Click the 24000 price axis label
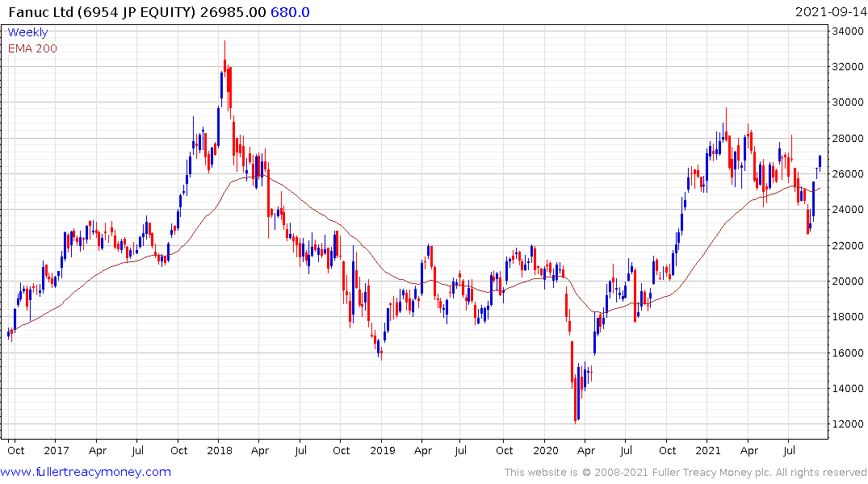 click(x=847, y=209)
